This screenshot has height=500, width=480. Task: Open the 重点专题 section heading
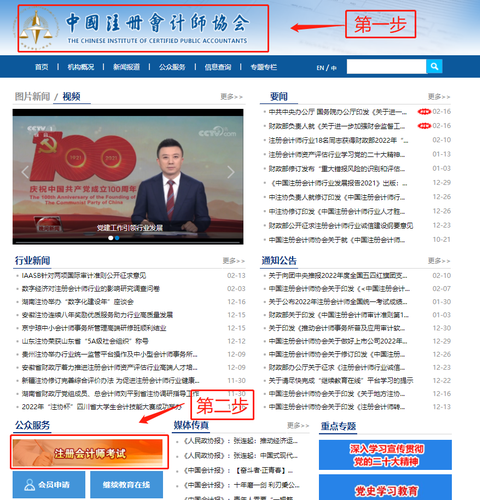338,426
